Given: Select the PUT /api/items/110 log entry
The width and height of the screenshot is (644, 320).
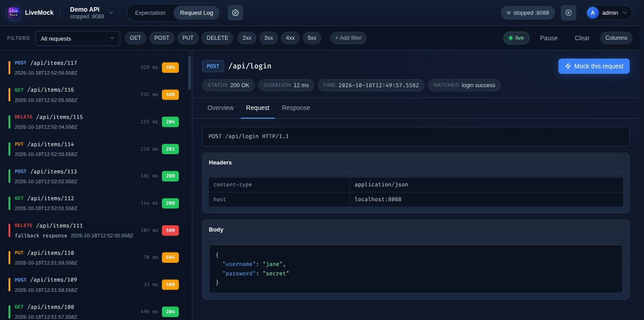Looking at the screenshot, I should 94,257.
